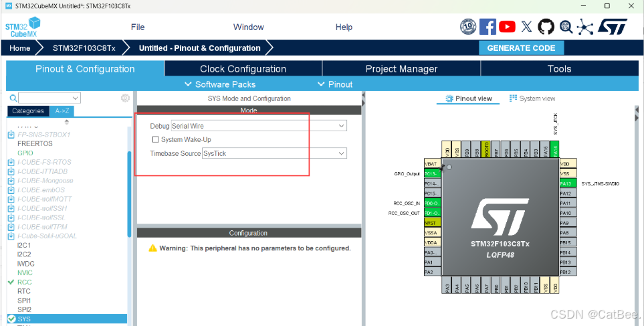This screenshot has height=326, width=644.
Task: Collapse list with the small up arrow
Action: pyautogui.click(x=66, y=122)
